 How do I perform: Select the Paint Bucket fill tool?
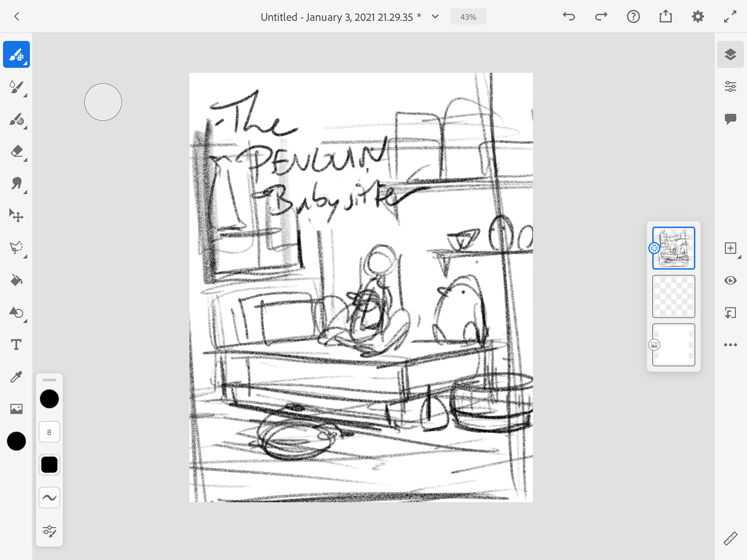point(16,280)
